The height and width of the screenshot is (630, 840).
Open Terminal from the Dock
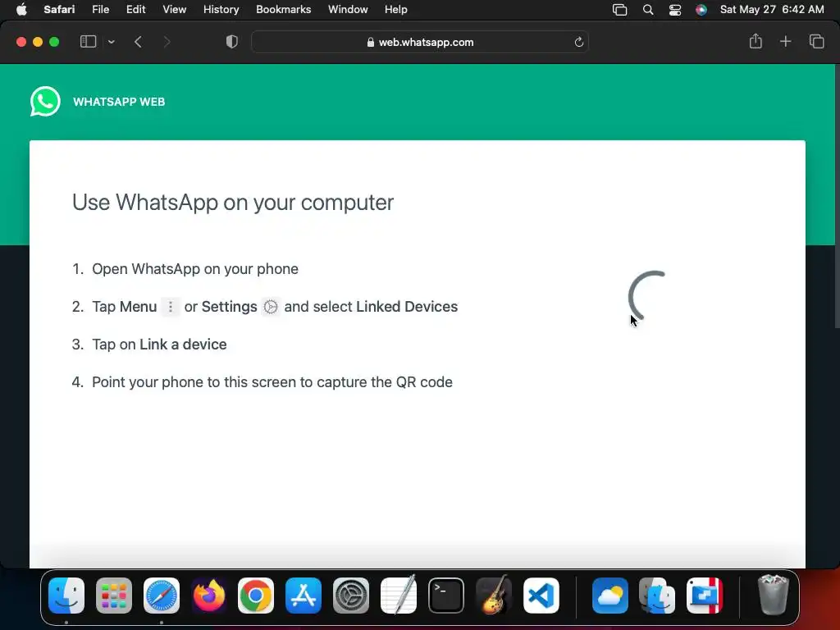coord(445,596)
